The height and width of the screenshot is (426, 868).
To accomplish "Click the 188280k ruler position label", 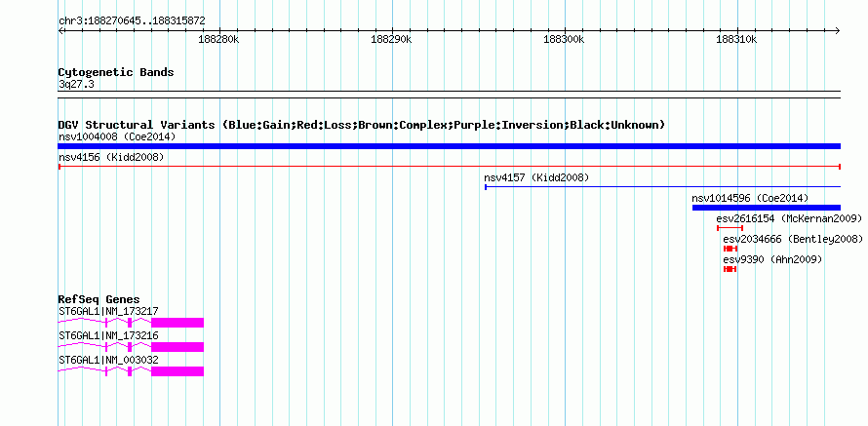I will point(218,40).
